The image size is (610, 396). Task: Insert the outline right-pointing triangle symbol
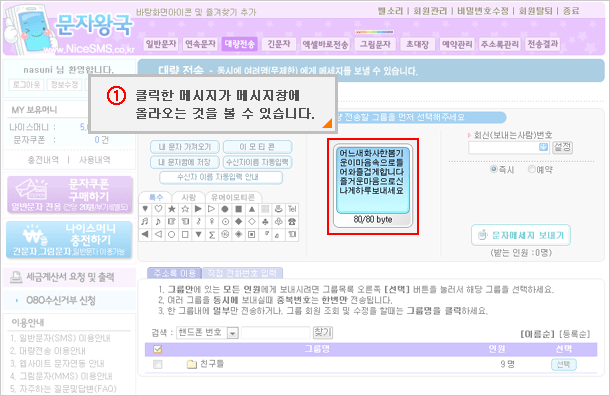click(x=212, y=209)
